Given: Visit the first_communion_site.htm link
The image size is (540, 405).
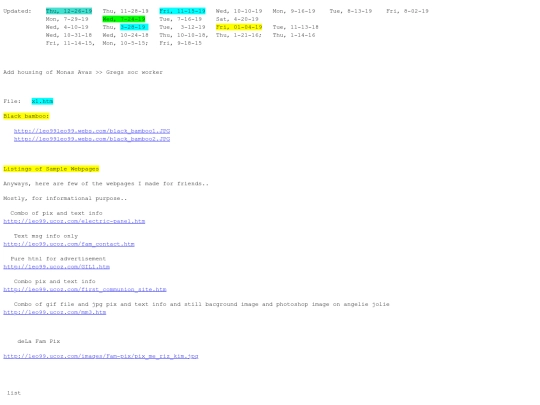Looking at the screenshot, I should (x=85, y=289).
